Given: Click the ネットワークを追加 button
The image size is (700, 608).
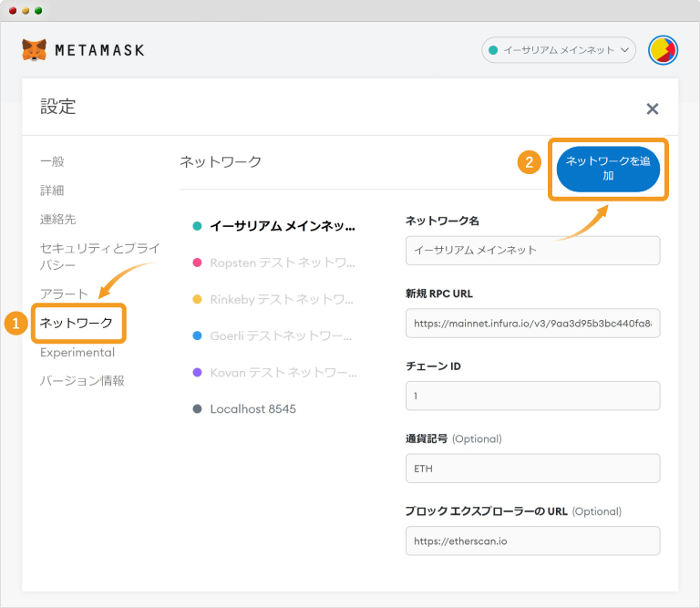Looking at the screenshot, I should click(608, 169).
